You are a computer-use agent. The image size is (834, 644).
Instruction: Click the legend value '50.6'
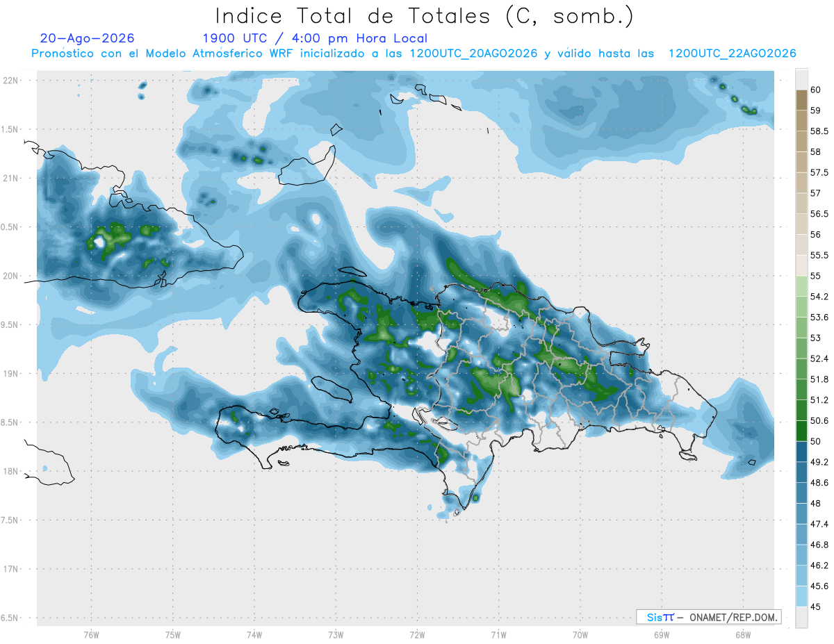click(x=819, y=421)
